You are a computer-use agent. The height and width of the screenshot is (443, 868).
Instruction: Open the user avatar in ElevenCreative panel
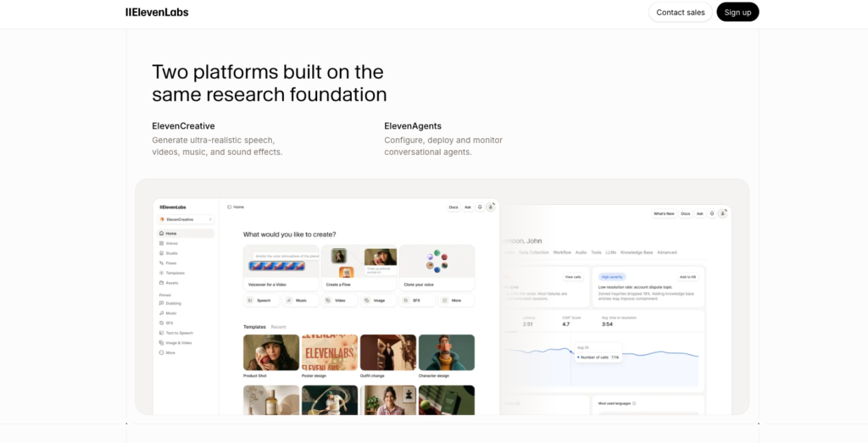tap(491, 207)
